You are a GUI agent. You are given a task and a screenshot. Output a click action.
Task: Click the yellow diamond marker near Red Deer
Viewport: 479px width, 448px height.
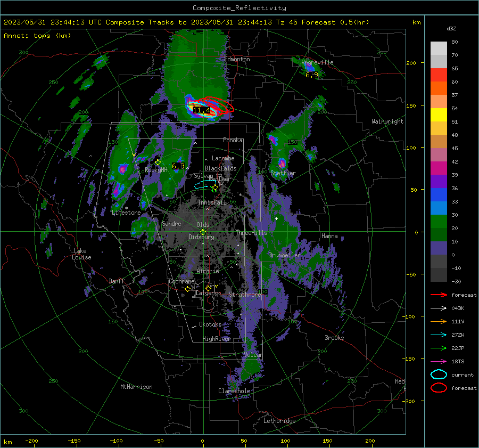point(216,188)
